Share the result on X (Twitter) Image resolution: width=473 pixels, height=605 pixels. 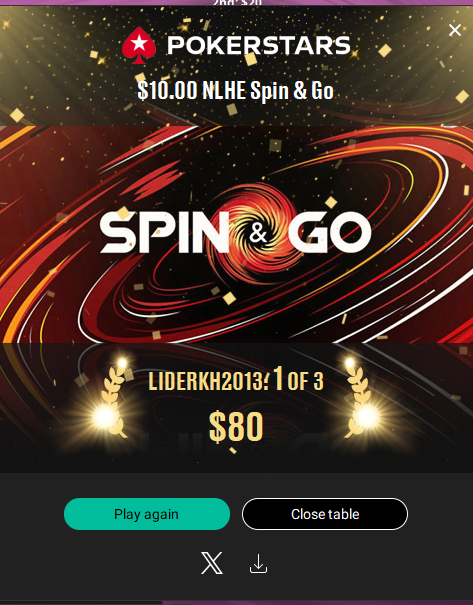coord(212,563)
